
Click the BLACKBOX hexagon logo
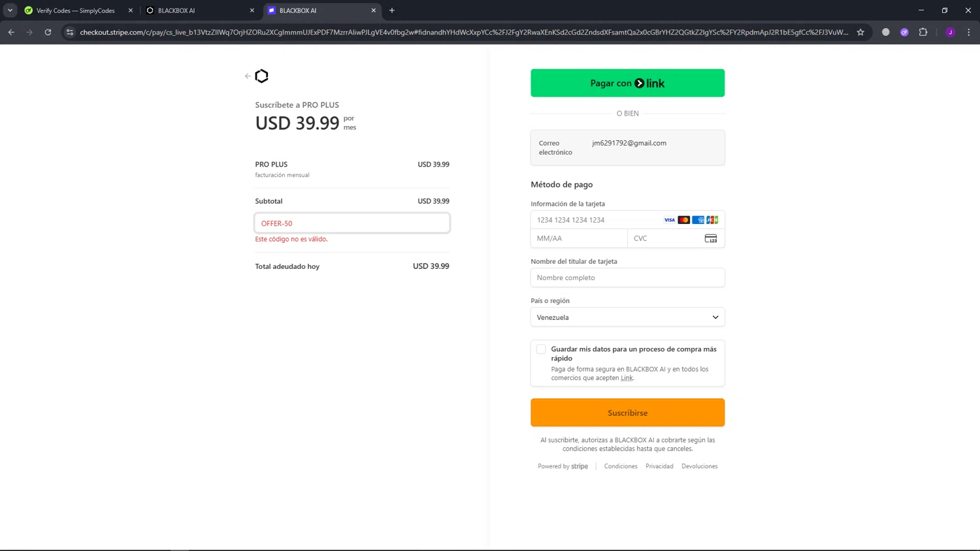262,76
